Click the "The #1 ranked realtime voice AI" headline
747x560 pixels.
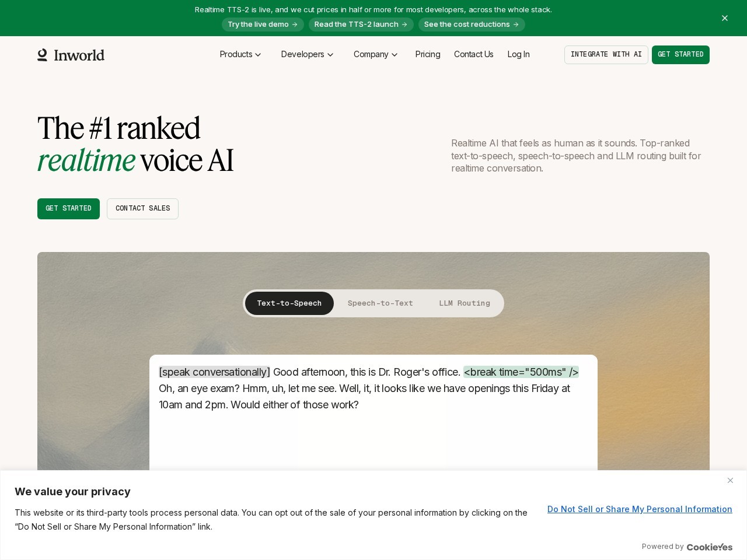pyautogui.click(x=135, y=144)
